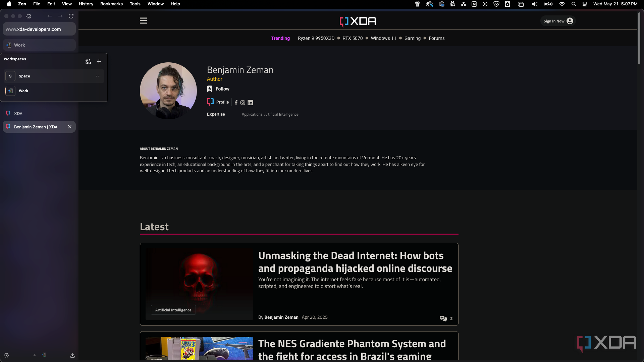Image resolution: width=644 pixels, height=362 pixels.
Task: Open NES Gradiente Phantom System article headline
Action: (352, 350)
